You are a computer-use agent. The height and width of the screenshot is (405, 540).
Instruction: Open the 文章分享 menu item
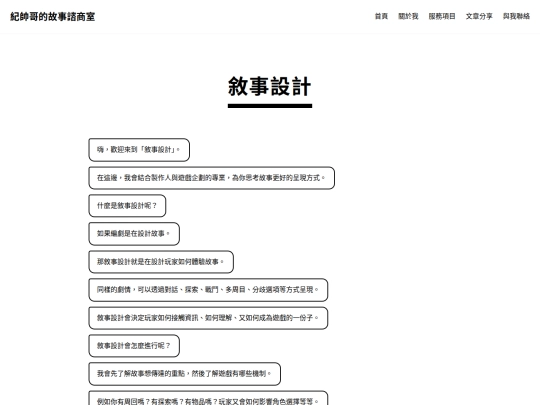[479, 16]
